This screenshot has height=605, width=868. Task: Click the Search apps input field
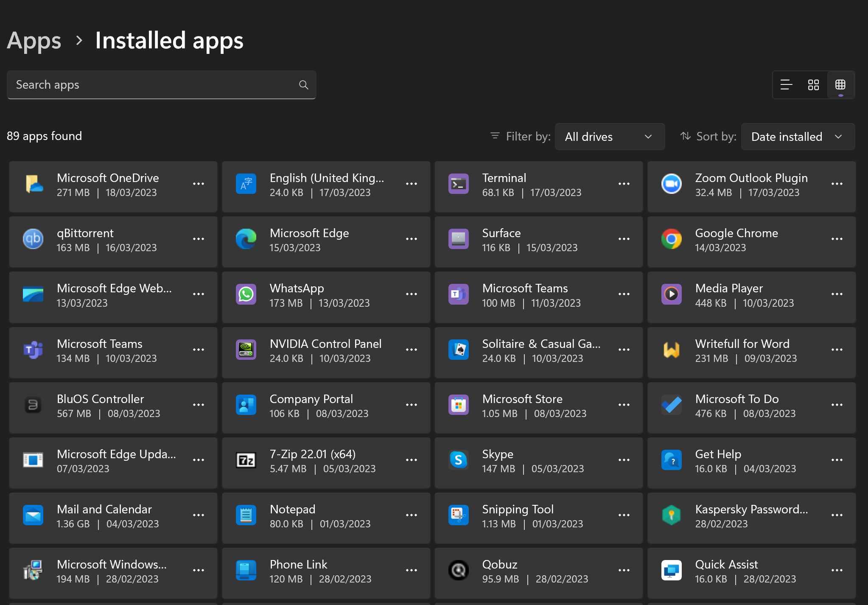161,85
